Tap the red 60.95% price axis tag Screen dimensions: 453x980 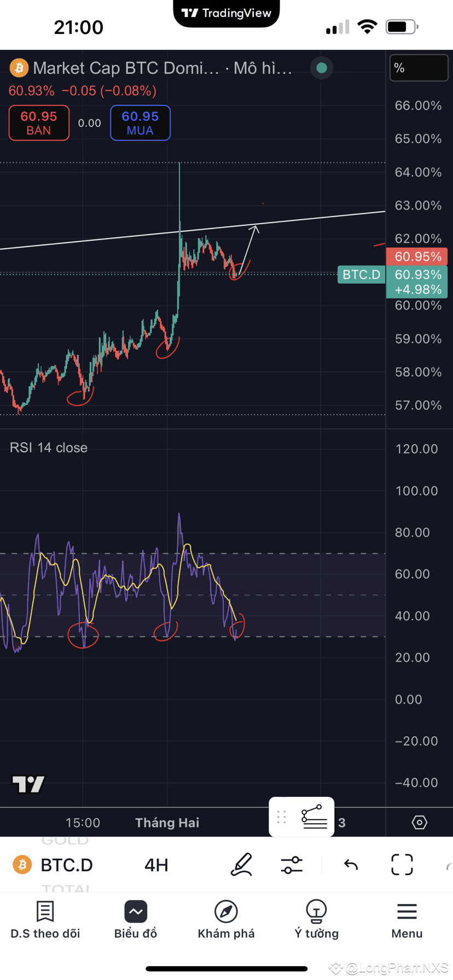(417, 256)
